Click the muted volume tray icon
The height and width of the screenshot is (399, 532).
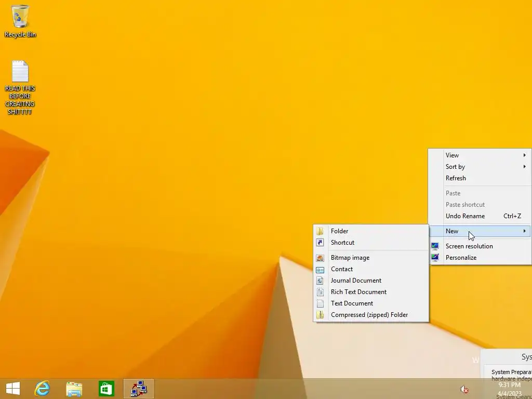point(464,389)
